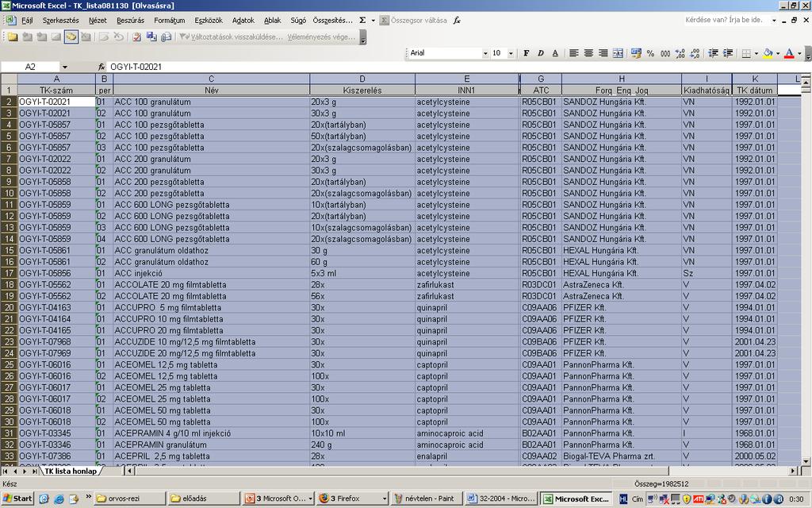Click the yellow folder icon in the reviewing toolbar

coord(13,37)
